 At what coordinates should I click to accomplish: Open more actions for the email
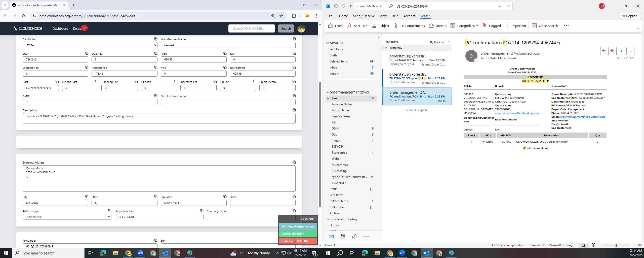pyautogui.click(x=630, y=51)
